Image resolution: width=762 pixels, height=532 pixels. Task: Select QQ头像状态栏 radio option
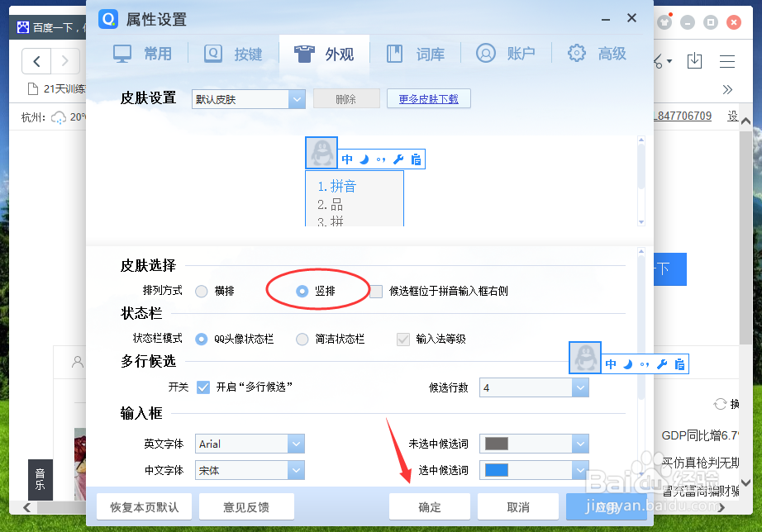coord(201,339)
